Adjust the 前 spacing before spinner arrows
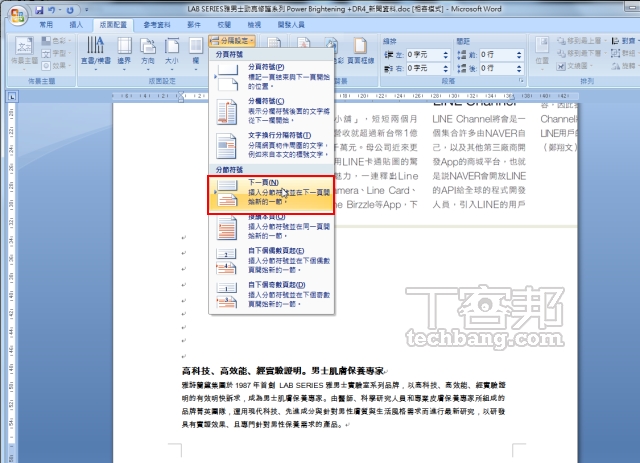This screenshot has height=463, width=640. pyautogui.click(x=519, y=55)
